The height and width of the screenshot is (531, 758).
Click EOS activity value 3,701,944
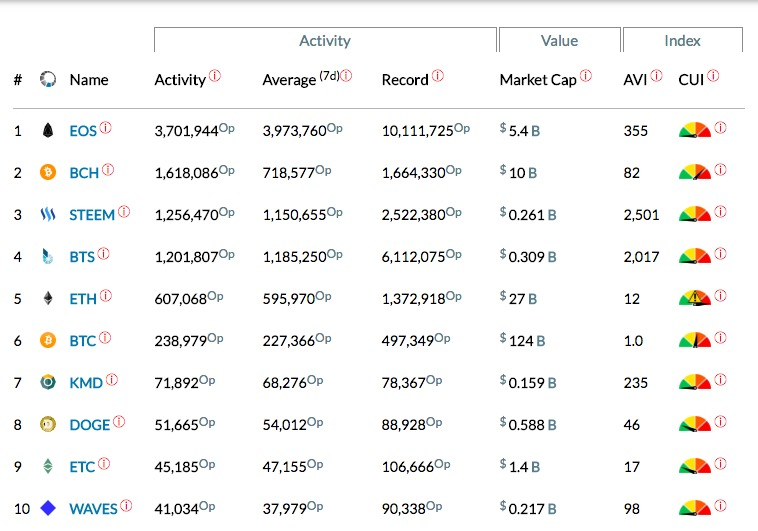tap(186, 131)
